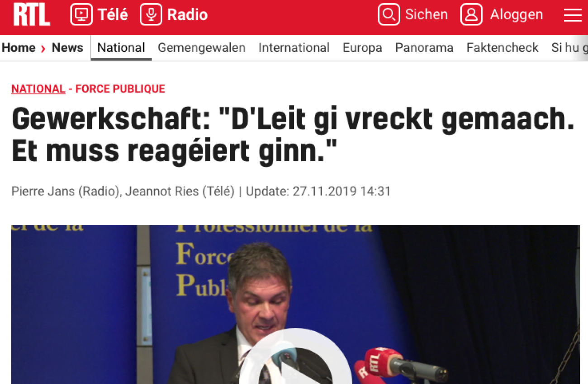Viewport: 588px width, 384px height.
Task: Open the hamburger menu
Action: pos(573,15)
